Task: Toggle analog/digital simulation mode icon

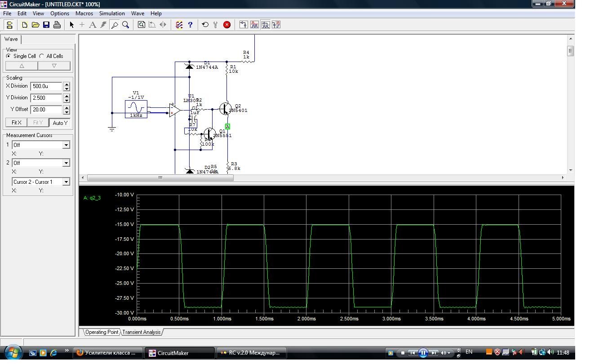Action: 179,25
